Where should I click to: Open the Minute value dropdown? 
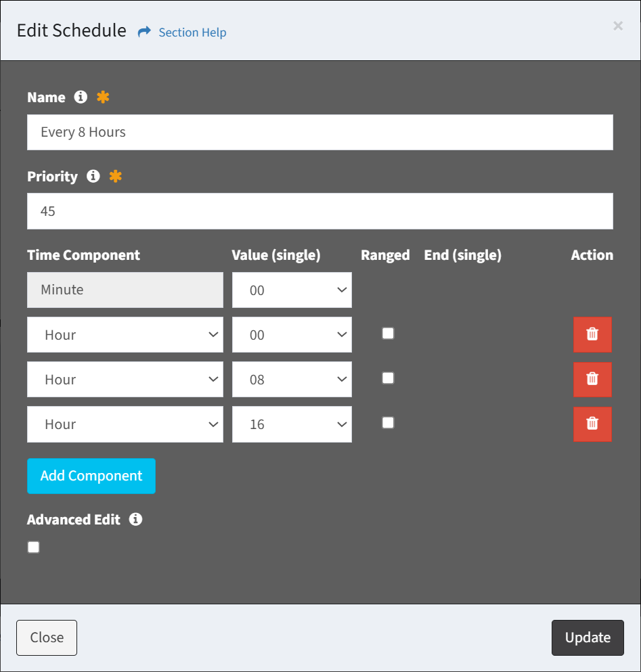pos(292,290)
